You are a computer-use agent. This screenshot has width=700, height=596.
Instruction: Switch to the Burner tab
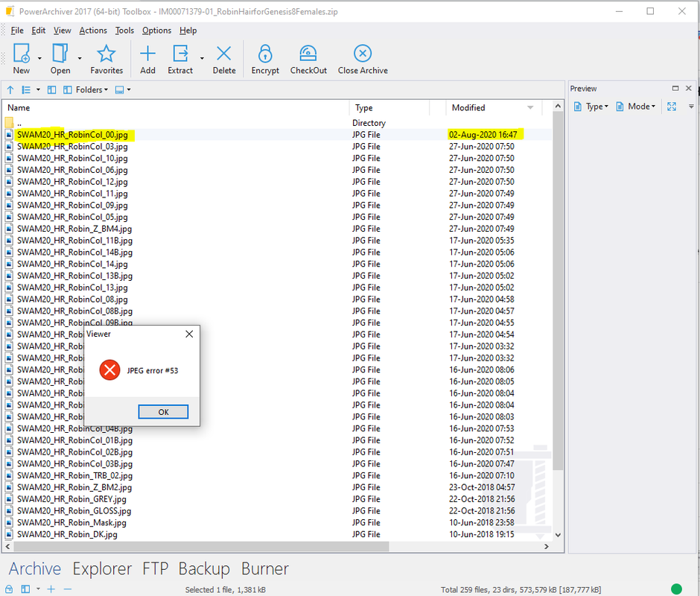pyautogui.click(x=265, y=568)
